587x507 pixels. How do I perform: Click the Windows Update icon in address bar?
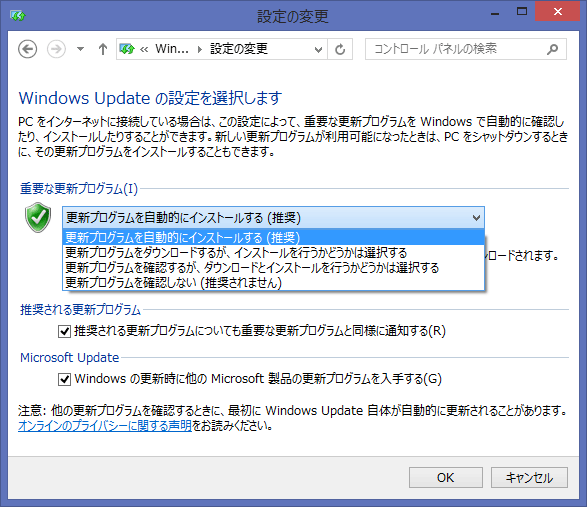point(127,49)
